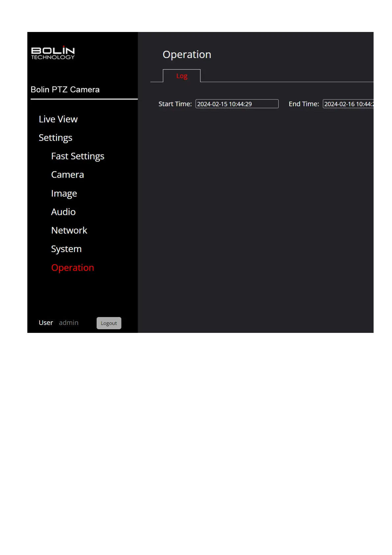Click the User label near Logout
Screen dimensions: 392x555
coord(46,323)
